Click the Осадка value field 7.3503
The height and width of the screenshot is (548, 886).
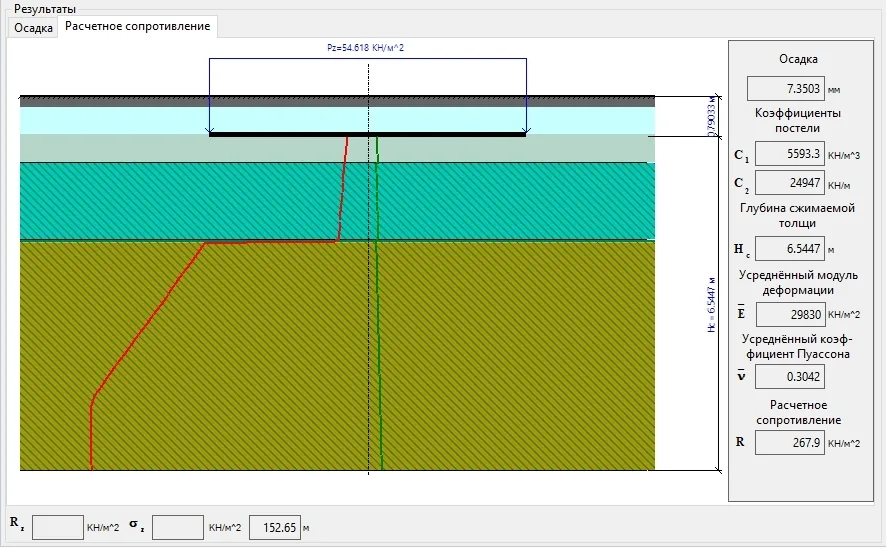pos(785,89)
